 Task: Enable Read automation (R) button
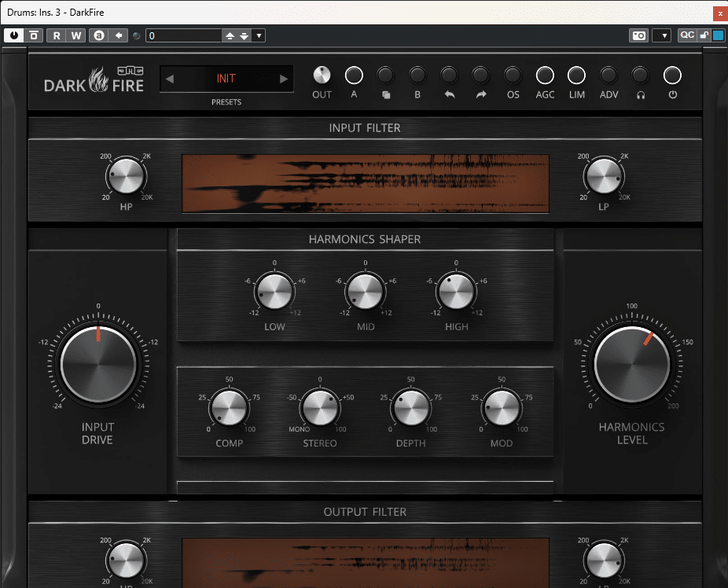click(57, 35)
